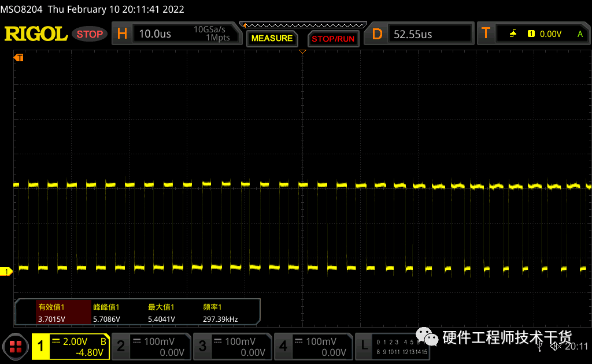Image resolution: width=592 pixels, height=364 pixels.
Task: Toggle channel 1 bandwidth limit B
Action: point(103,341)
